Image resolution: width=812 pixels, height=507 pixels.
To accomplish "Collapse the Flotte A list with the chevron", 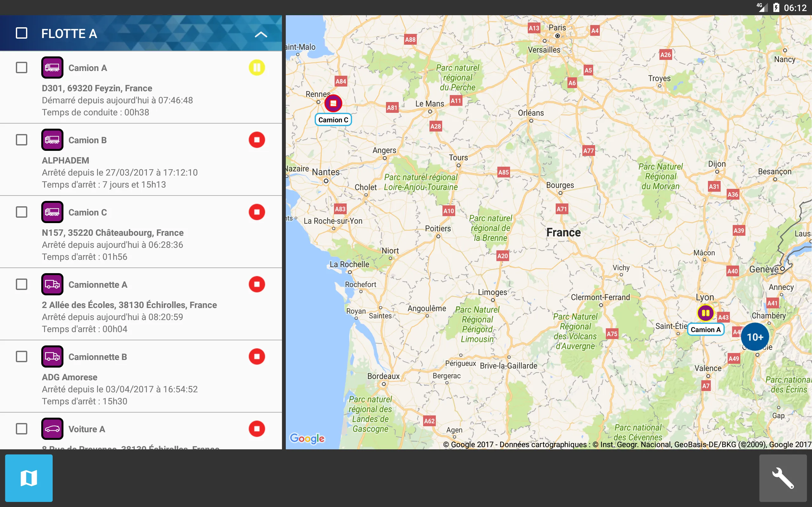I will (x=261, y=34).
